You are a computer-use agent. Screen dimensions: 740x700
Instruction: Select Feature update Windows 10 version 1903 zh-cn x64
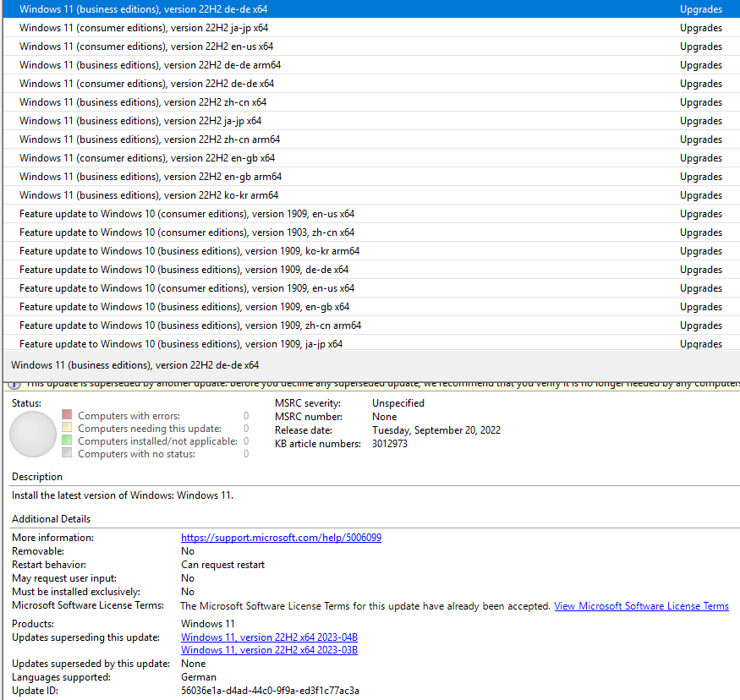(x=371, y=232)
